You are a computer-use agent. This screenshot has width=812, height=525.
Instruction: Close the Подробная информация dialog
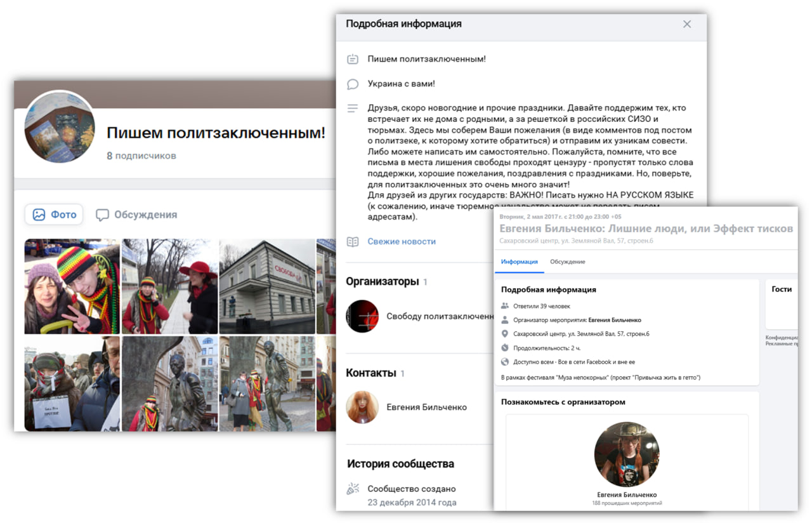[x=687, y=24]
